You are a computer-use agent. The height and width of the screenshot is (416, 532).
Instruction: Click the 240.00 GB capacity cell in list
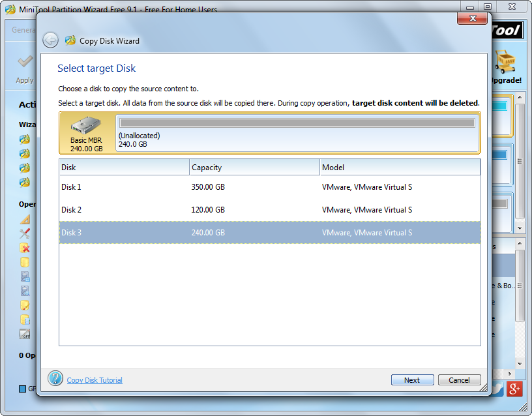click(208, 232)
